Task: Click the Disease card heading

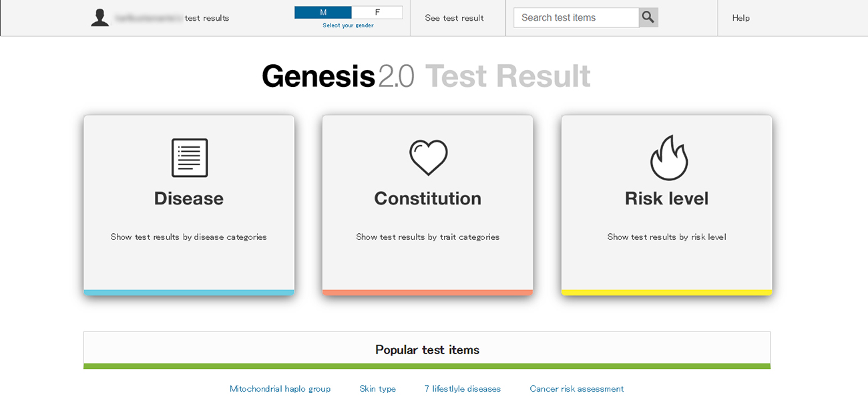Action: pos(189,198)
